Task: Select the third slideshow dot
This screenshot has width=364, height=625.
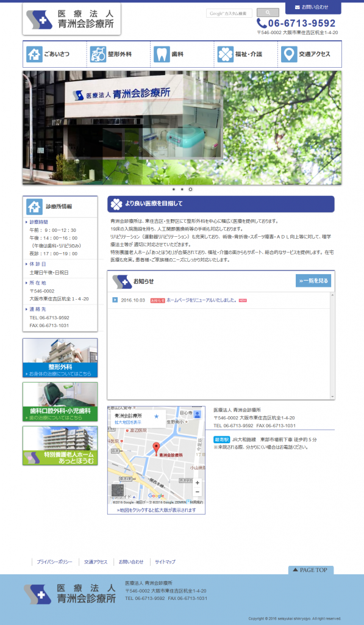Action: pyautogui.click(x=190, y=189)
